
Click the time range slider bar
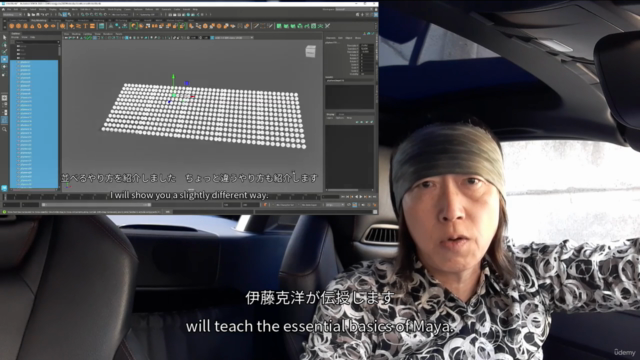pyautogui.click(x=96, y=205)
